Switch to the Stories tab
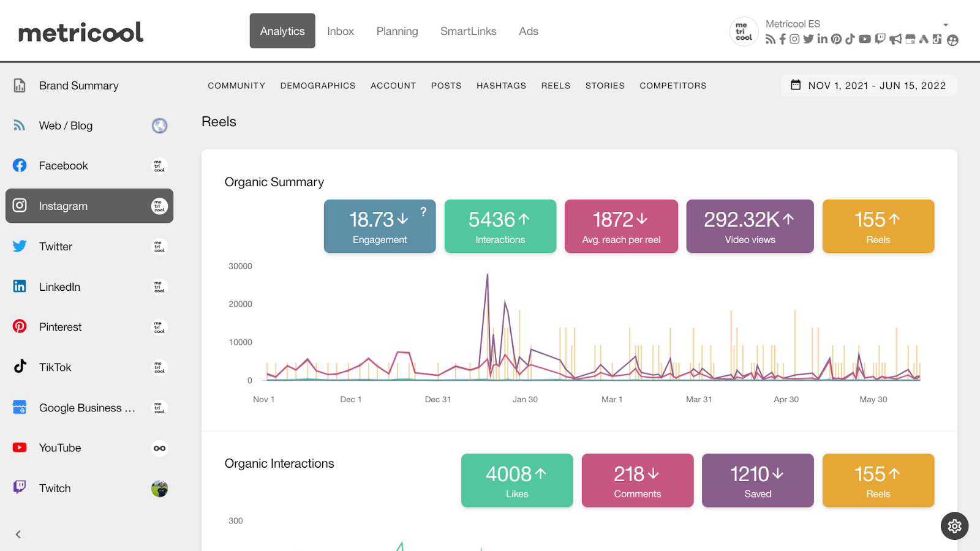The image size is (980, 551). (x=605, y=86)
